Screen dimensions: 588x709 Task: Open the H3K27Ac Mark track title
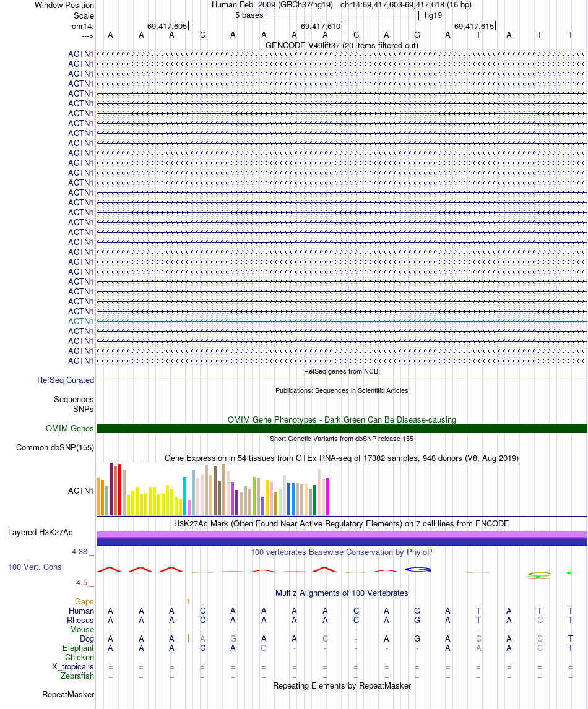click(x=342, y=523)
